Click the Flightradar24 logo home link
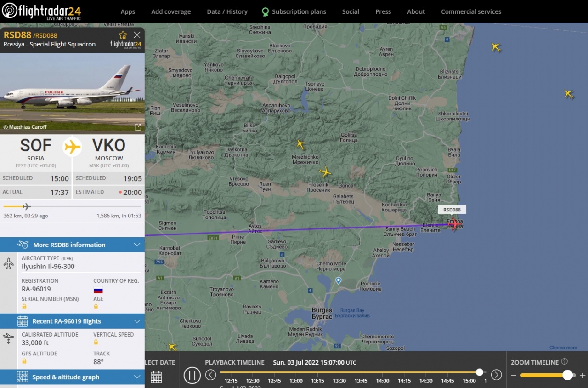The width and height of the screenshot is (588, 388). click(42, 11)
